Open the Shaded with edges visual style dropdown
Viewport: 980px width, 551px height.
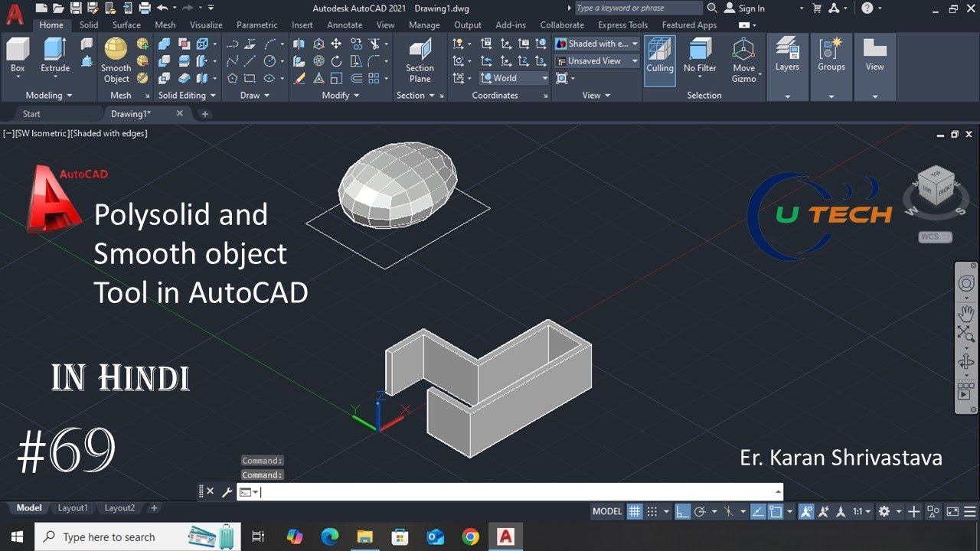(596, 44)
